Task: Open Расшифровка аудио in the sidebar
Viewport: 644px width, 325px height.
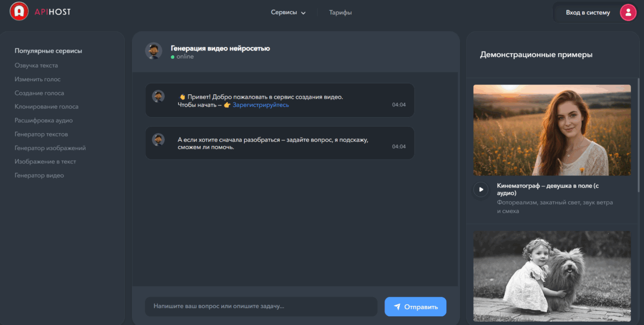Action: (x=43, y=121)
